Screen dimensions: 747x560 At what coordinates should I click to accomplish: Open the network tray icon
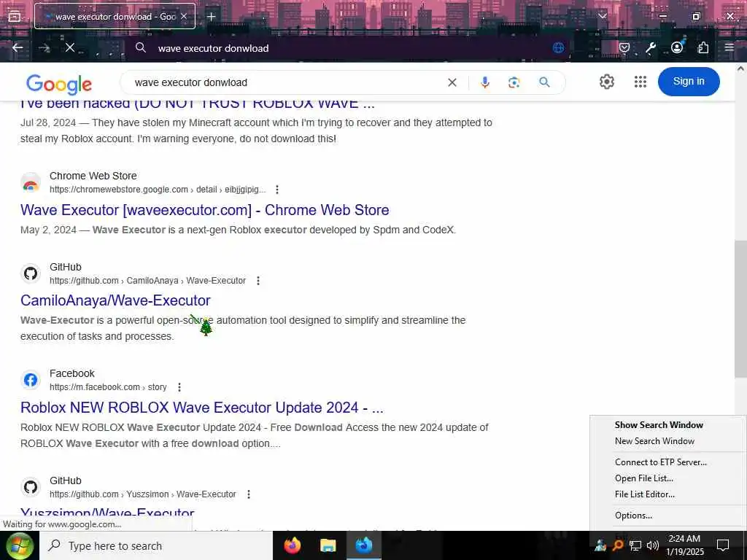(x=635, y=545)
